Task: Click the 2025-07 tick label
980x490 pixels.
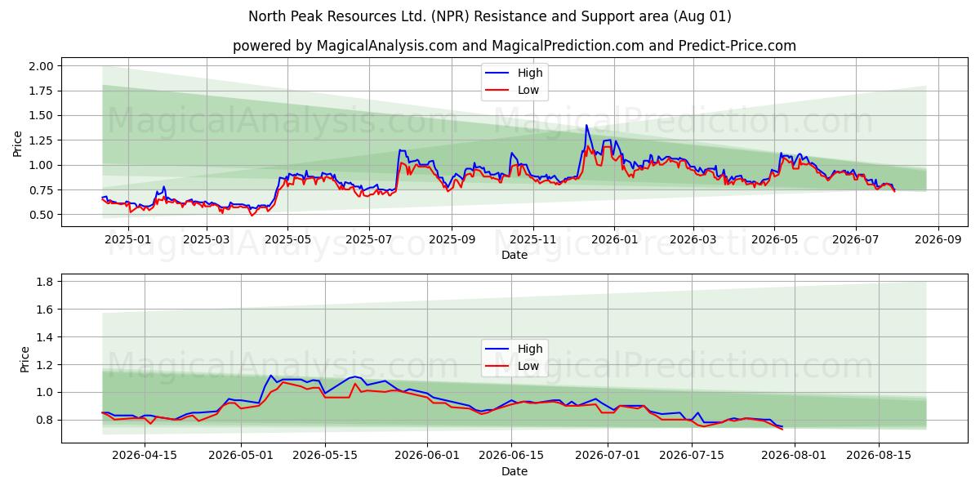Action: point(370,239)
